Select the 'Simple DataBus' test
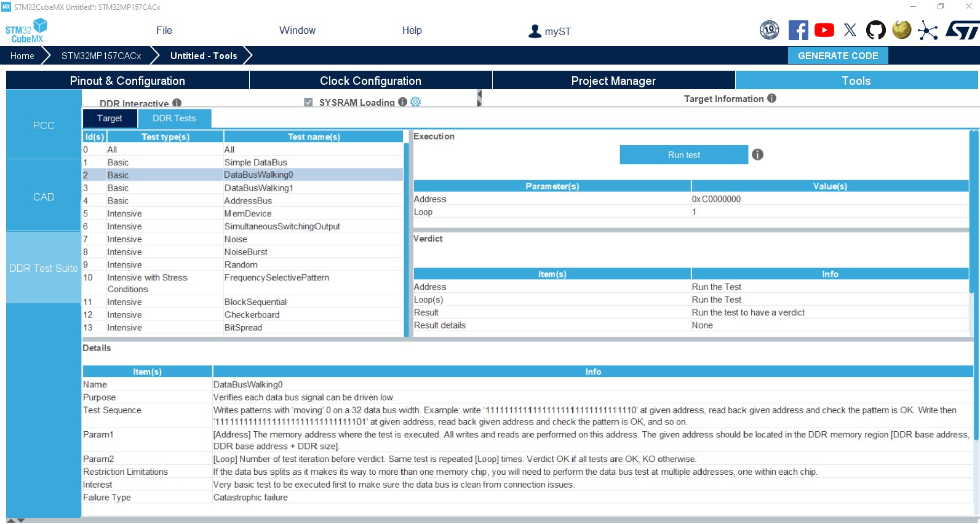The image size is (980, 524). coord(243,162)
